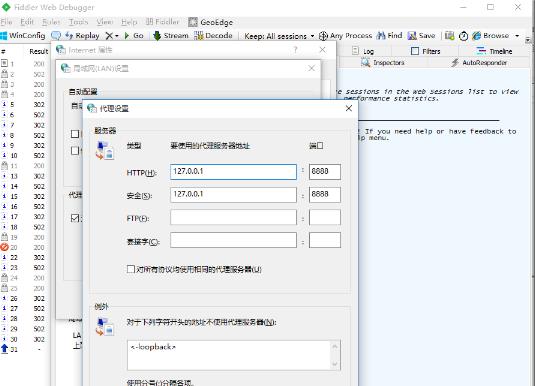Open the Edit menu
The height and width of the screenshot is (386, 535).
click(x=27, y=22)
